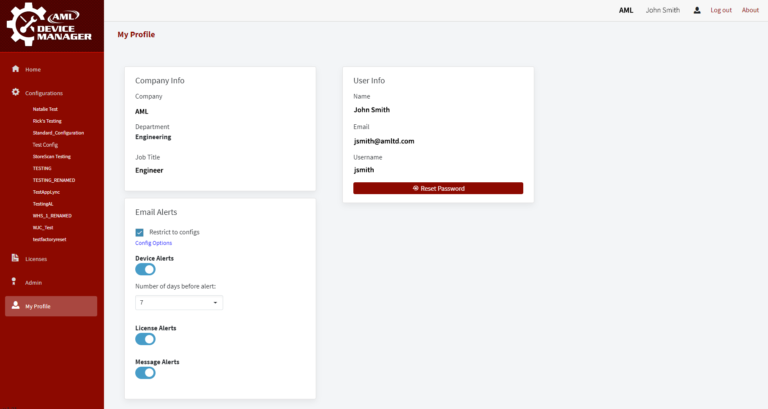Click the user account icon in header

[697, 10]
